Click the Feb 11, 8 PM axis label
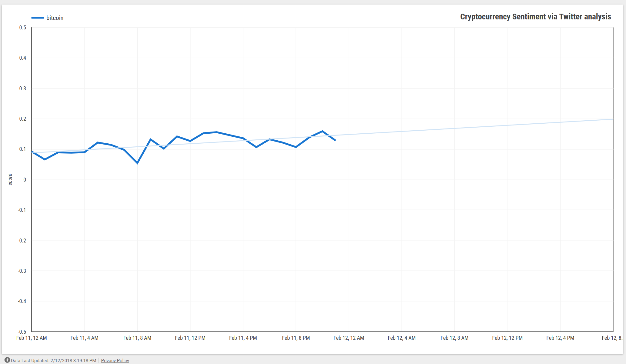This screenshot has width=626, height=364. tap(296, 338)
